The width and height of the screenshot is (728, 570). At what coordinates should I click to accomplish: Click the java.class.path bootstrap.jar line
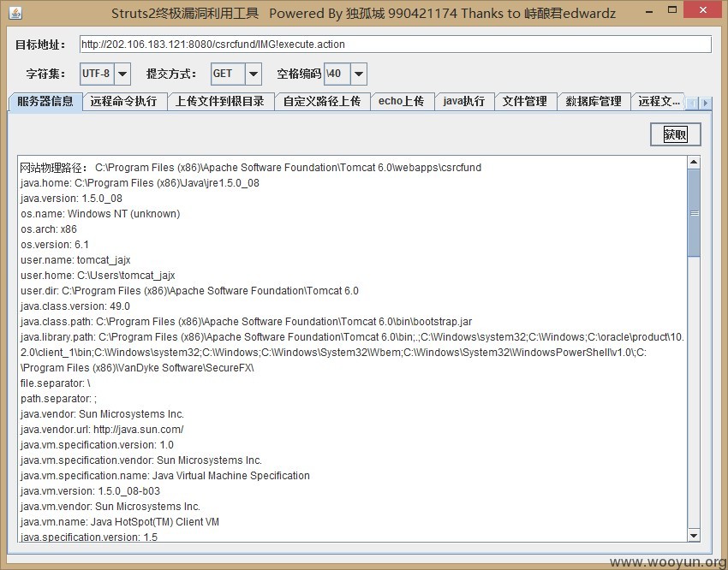click(246, 322)
